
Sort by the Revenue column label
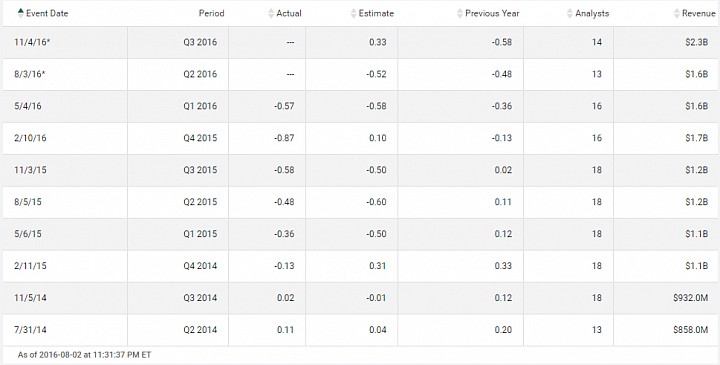tap(698, 13)
